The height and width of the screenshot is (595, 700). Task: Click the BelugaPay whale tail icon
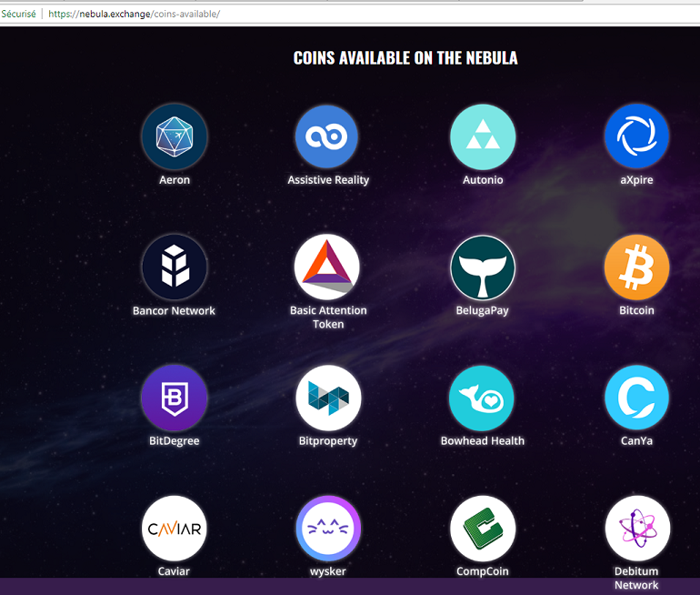[483, 267]
